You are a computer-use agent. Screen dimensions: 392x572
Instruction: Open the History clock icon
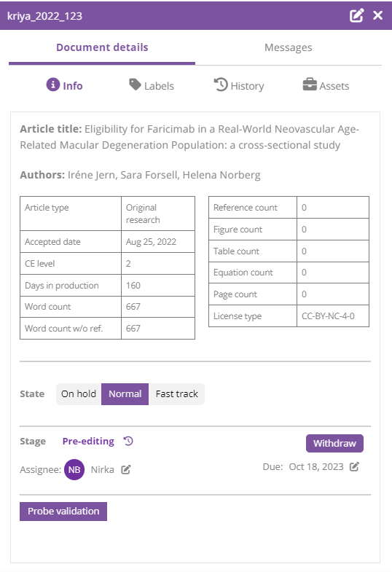(x=221, y=85)
